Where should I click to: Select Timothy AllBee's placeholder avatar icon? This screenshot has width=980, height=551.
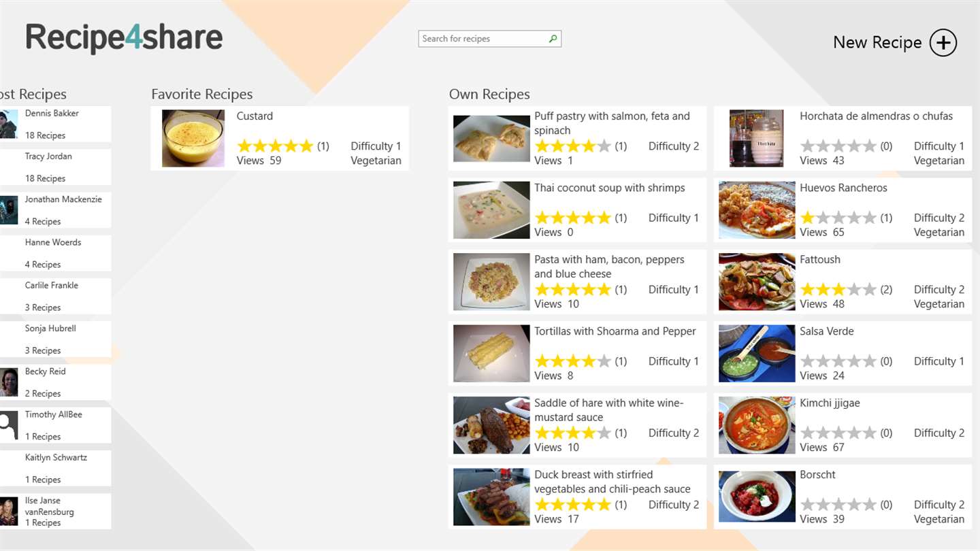8,425
